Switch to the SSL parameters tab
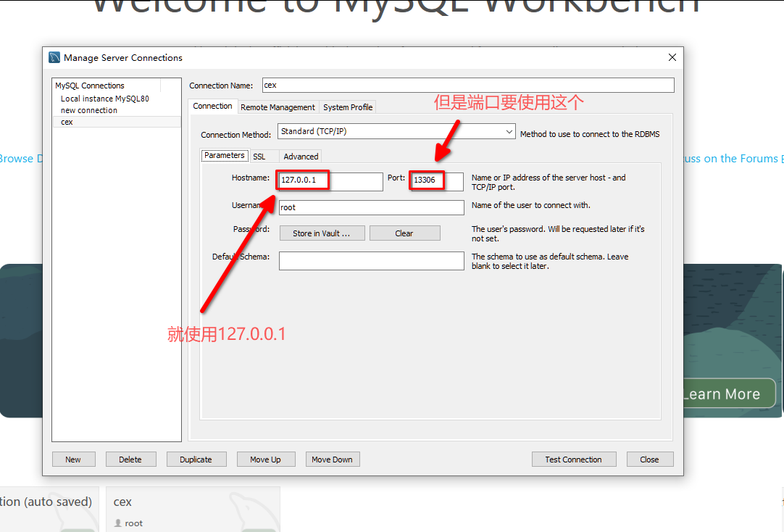 [x=259, y=157]
